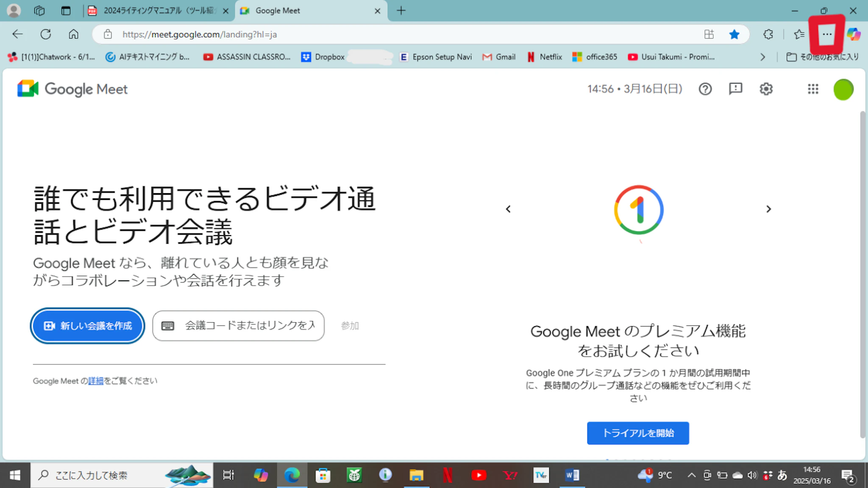Click the green account avatar
Image resolution: width=868 pixels, height=488 pixels.
click(843, 89)
